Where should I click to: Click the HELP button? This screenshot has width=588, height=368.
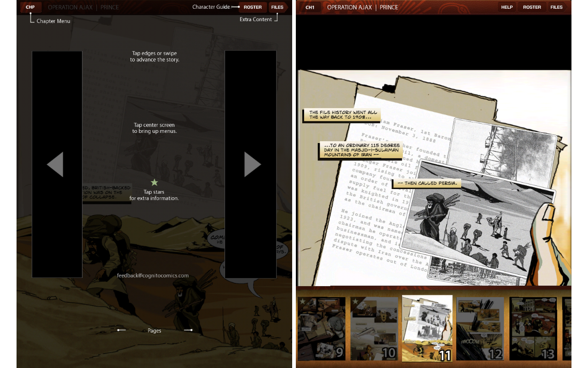(507, 7)
